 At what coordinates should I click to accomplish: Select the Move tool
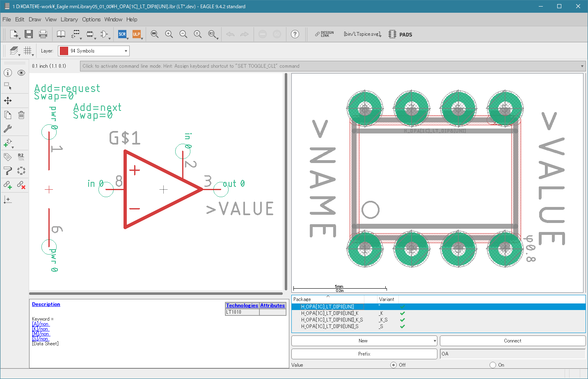(x=8, y=101)
